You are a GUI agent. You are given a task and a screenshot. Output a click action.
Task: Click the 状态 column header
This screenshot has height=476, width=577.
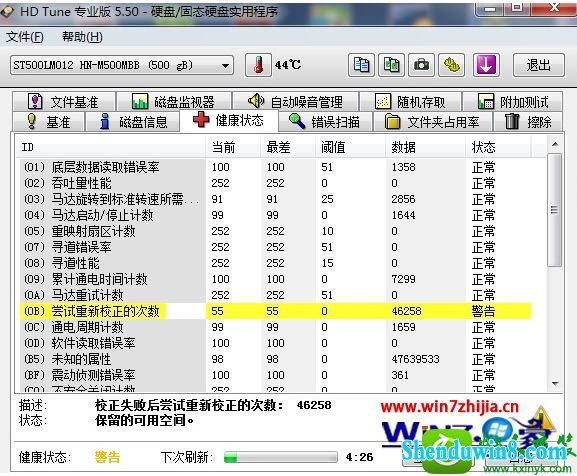[498, 147]
